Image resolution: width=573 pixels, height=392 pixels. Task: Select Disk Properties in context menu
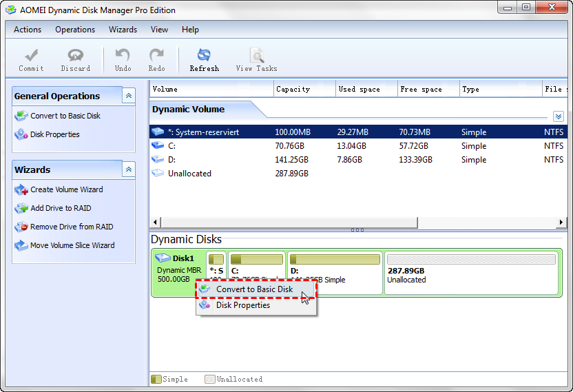pos(242,305)
